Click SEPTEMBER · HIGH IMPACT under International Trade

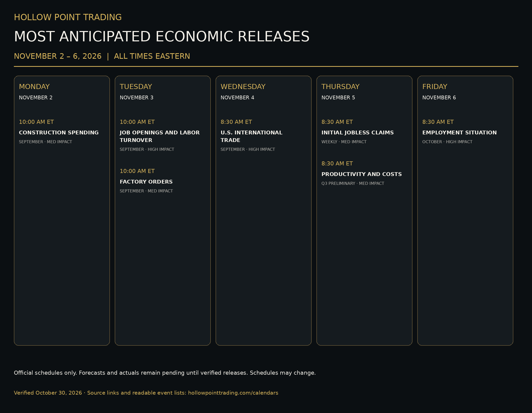click(248, 149)
